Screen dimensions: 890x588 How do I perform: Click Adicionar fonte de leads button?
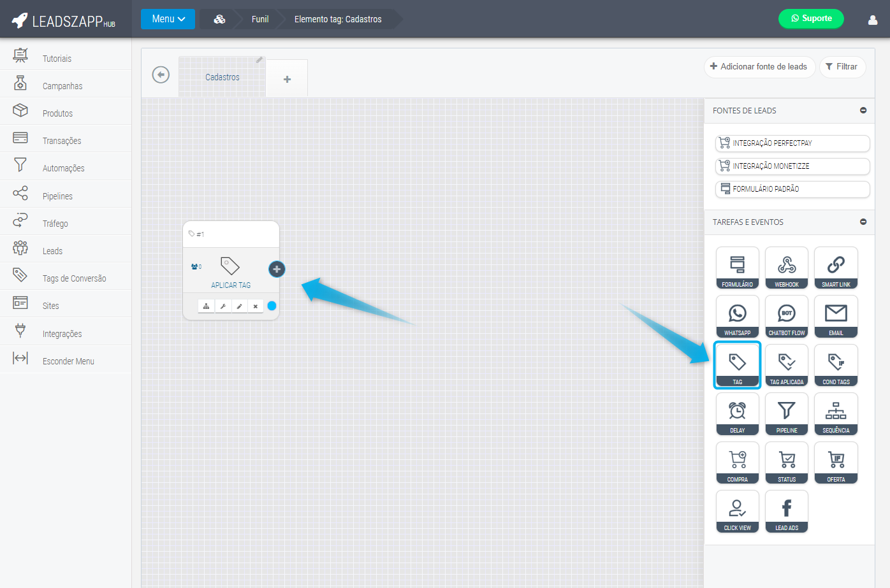(x=759, y=66)
